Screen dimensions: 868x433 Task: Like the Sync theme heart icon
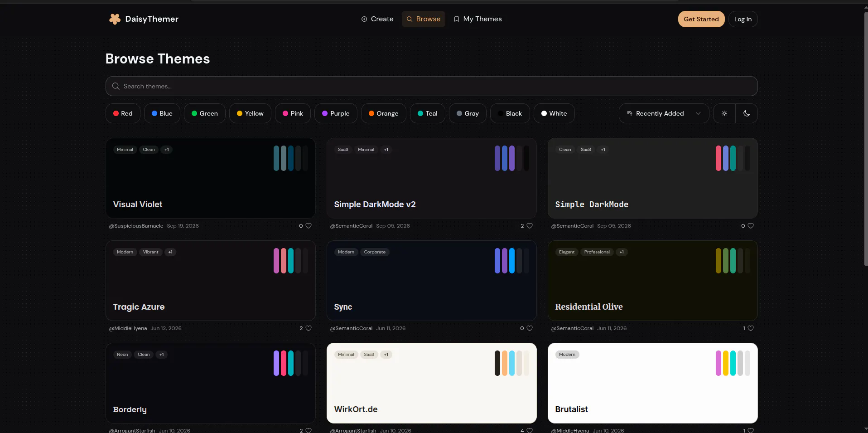(530, 328)
